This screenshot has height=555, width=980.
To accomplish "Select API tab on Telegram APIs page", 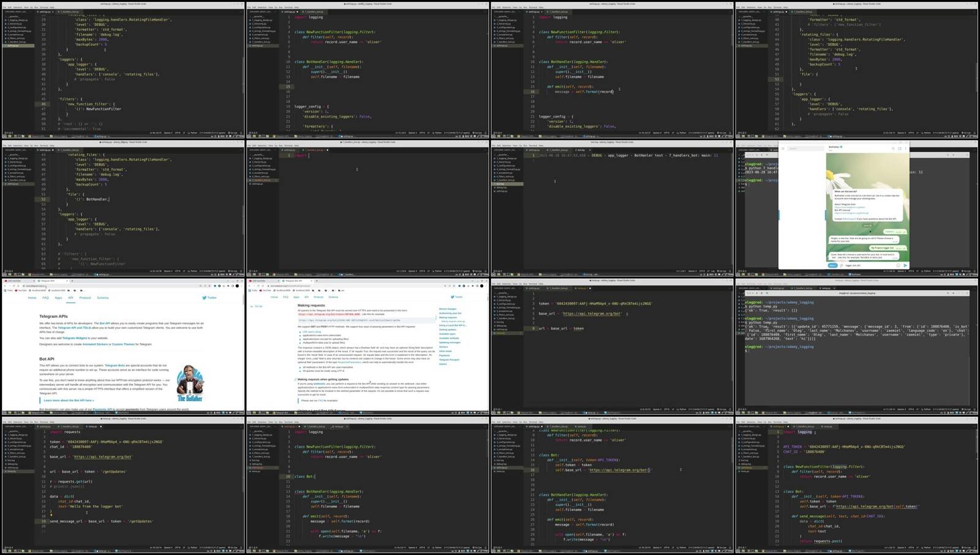I will click(x=70, y=298).
